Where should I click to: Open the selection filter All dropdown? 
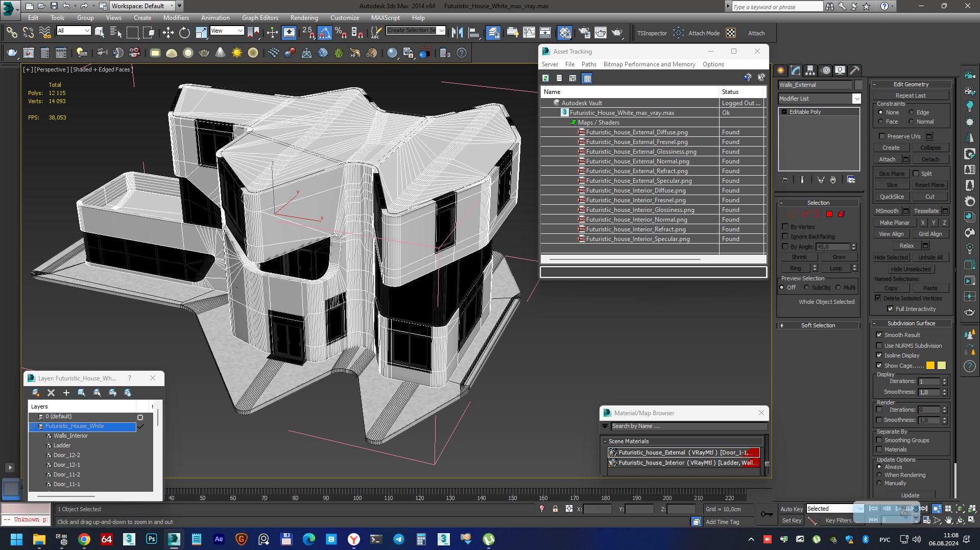74,31
